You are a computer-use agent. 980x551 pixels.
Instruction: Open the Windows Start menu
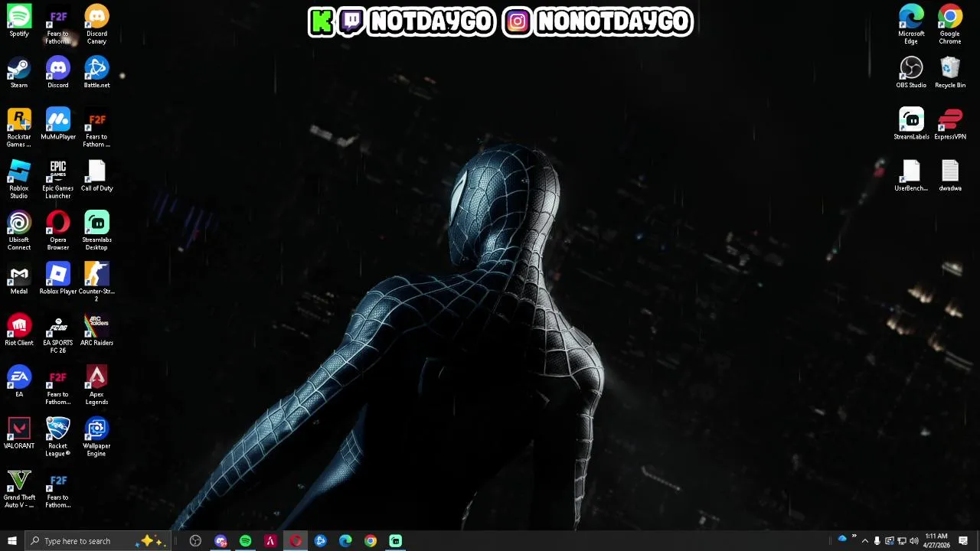(11, 541)
